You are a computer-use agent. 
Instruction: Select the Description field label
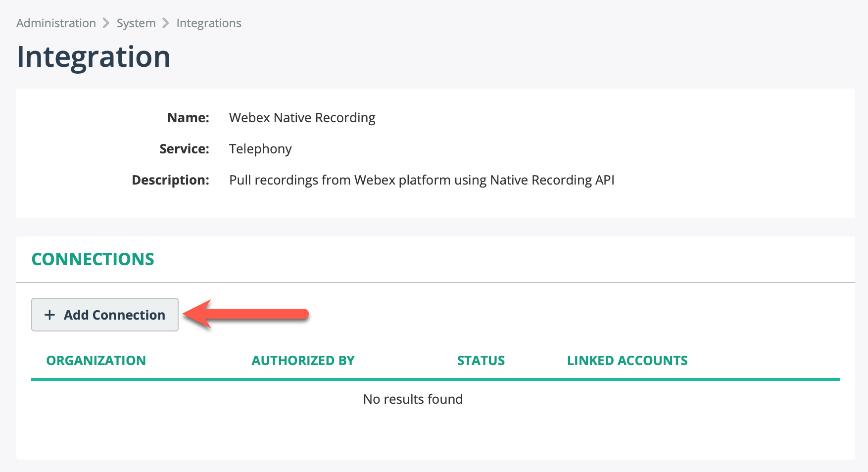170,180
